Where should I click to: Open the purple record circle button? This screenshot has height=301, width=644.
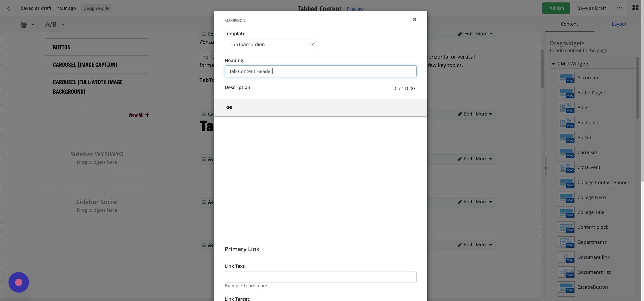[x=19, y=282]
